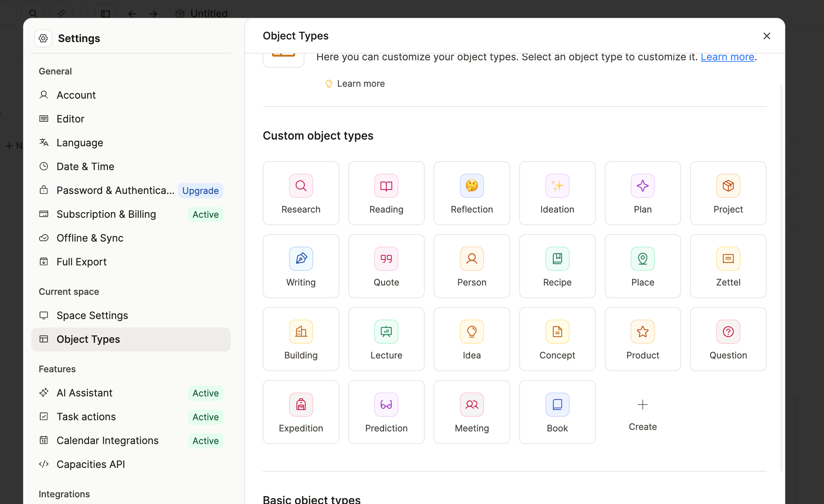This screenshot has height=504, width=824.
Task: Select the Writing object type
Action: click(x=301, y=266)
